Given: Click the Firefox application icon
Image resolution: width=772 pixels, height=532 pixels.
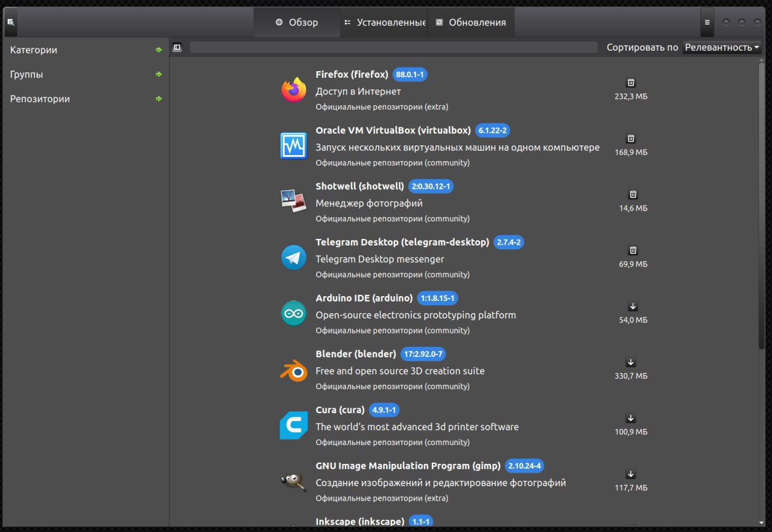Looking at the screenshot, I should (294, 90).
